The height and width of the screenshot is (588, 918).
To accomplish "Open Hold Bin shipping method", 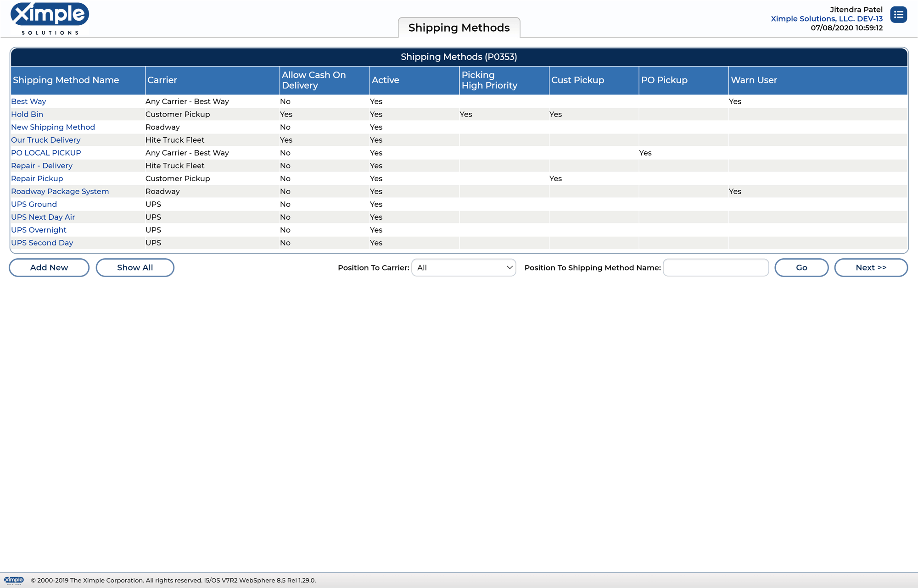I will [x=27, y=114].
